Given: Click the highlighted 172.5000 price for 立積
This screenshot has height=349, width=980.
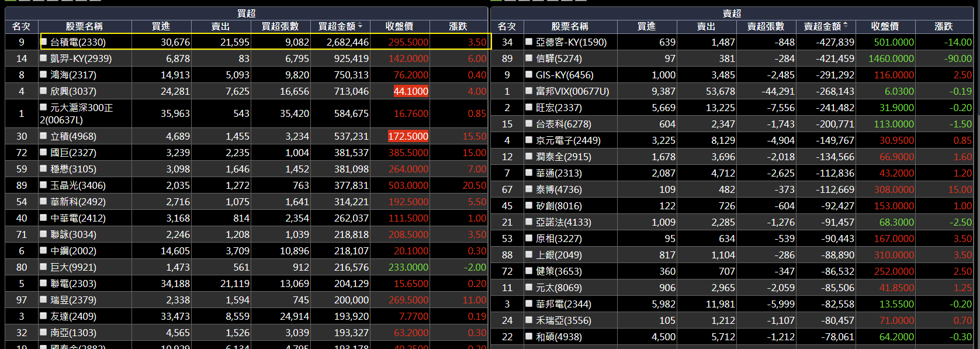Looking at the screenshot, I should (408, 136).
